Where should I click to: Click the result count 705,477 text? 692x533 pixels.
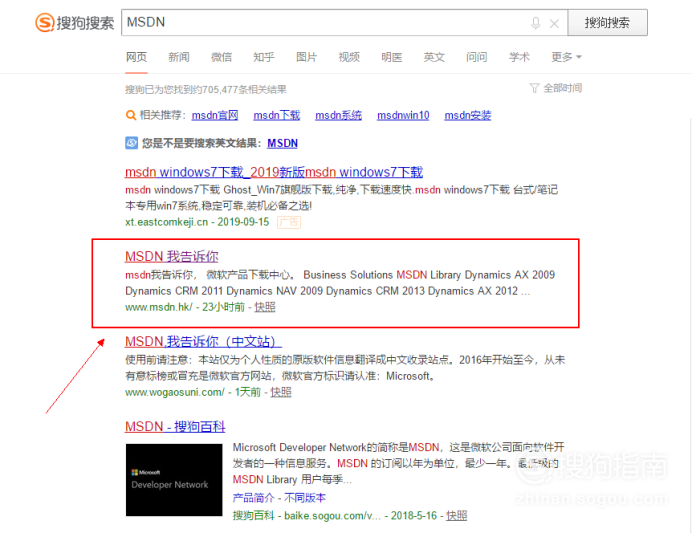coord(220,90)
